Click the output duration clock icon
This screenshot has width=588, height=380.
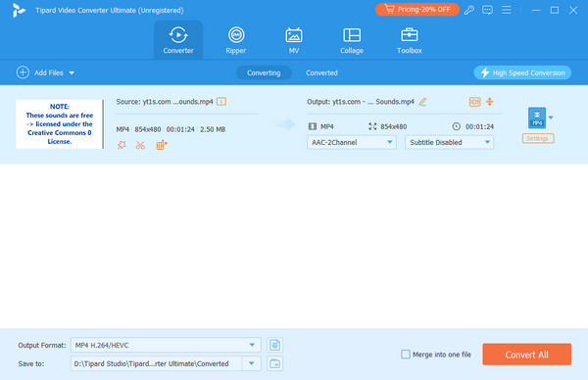click(456, 126)
